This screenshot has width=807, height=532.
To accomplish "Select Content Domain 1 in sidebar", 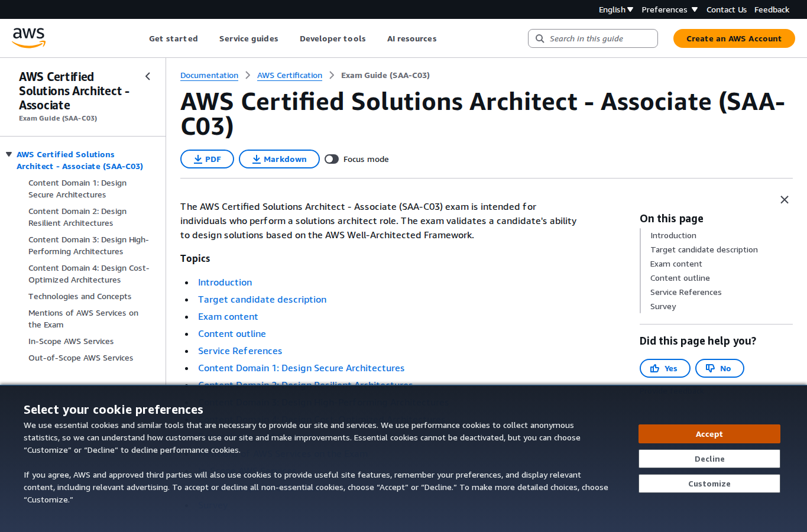I will point(77,189).
